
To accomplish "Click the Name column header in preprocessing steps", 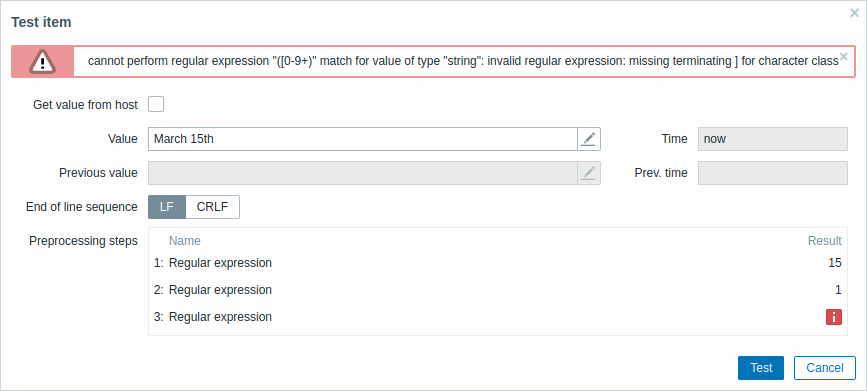I will click(x=185, y=241).
